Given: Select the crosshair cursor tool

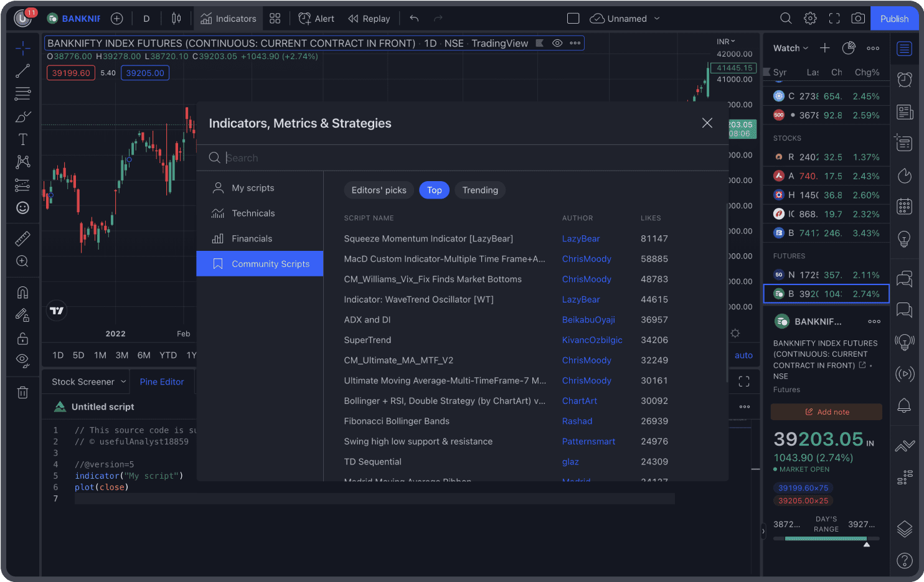Looking at the screenshot, I should click(x=22, y=48).
